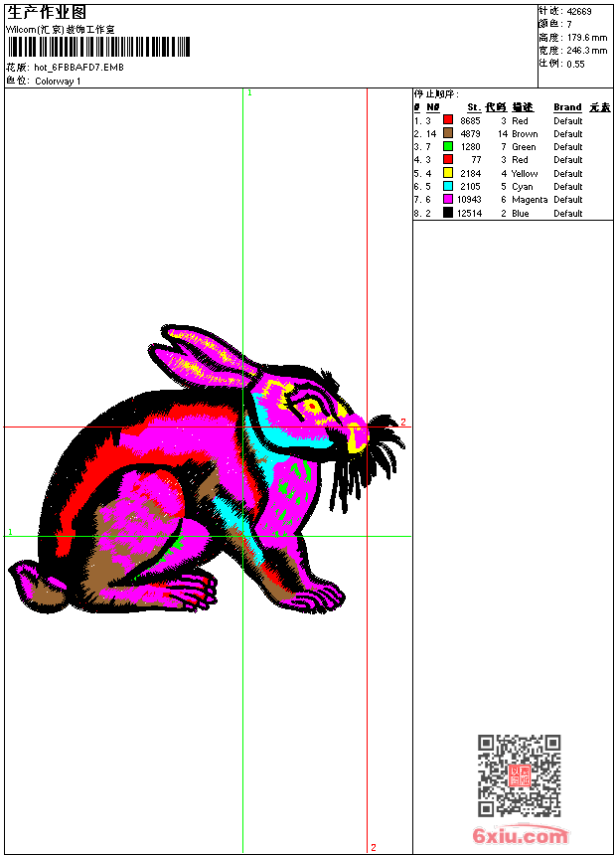
Task: Click the rabbit embroidery design preview
Action: [x=206, y=469]
